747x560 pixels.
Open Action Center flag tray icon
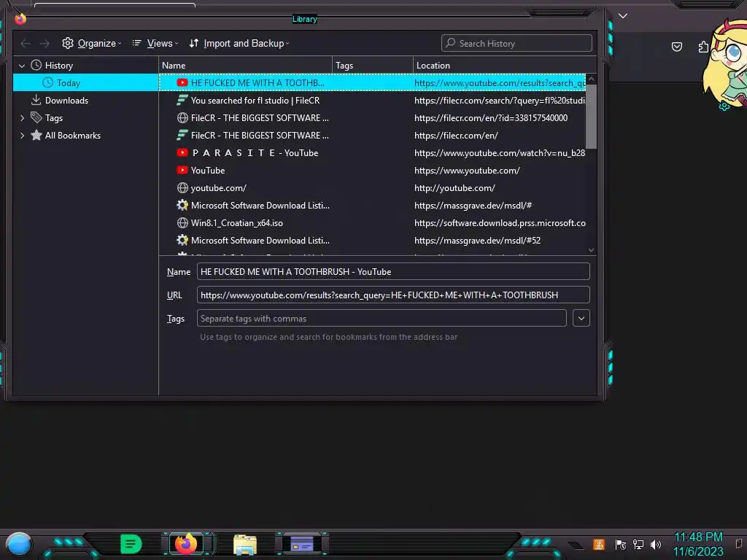pos(620,544)
